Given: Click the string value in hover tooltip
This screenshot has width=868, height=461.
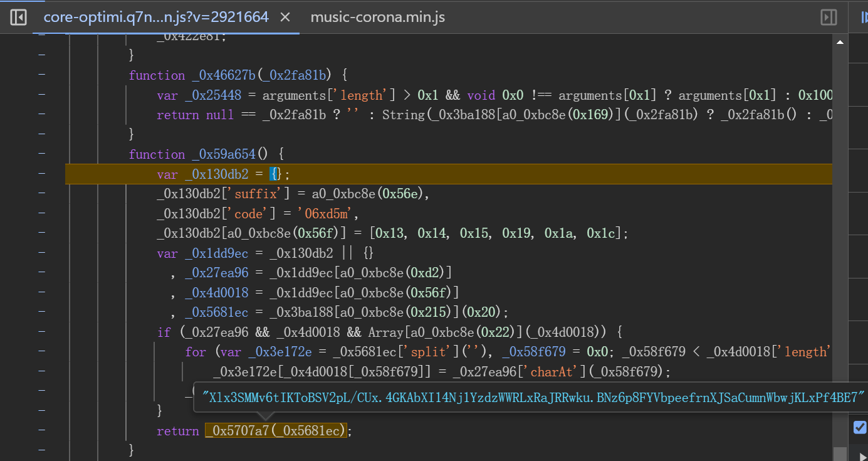Looking at the screenshot, I should [533, 398].
